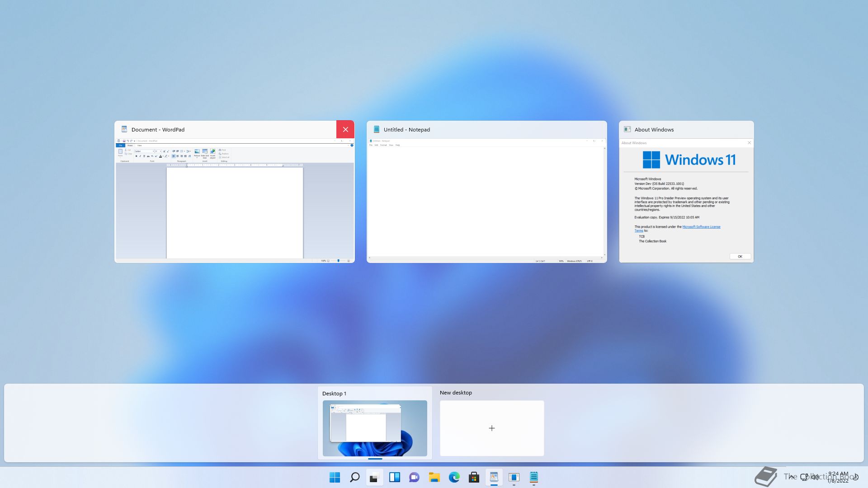Launch Teams Chat from taskbar
This screenshot has height=488, width=868.
pos(414,477)
